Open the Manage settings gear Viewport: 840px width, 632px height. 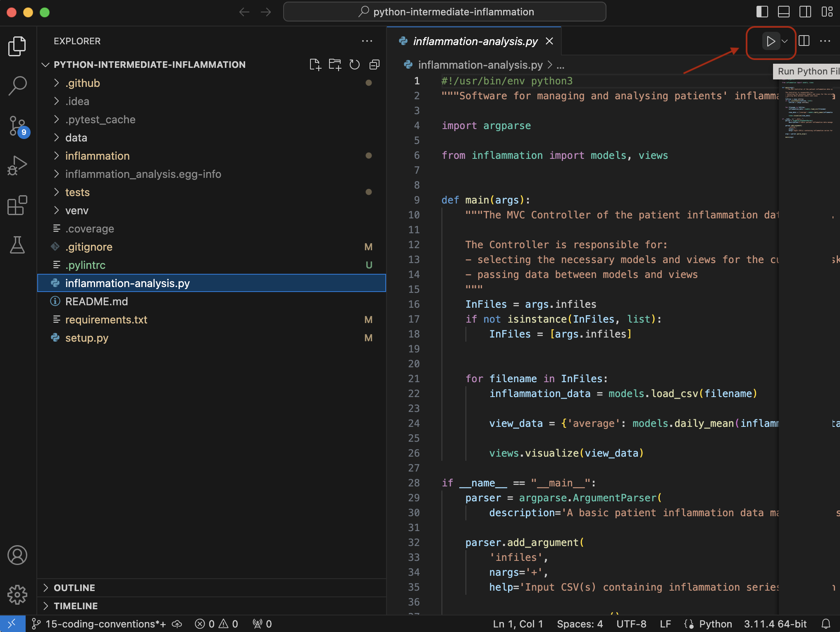coord(17,595)
